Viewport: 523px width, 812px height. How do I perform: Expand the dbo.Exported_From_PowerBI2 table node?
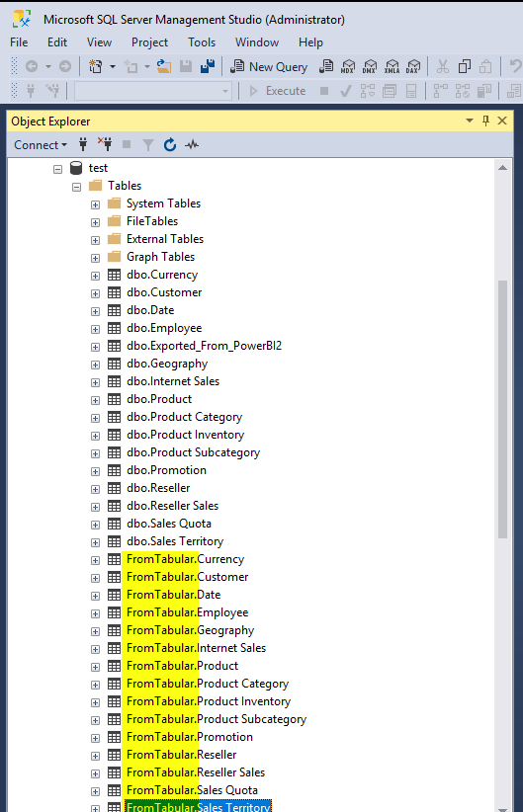pos(95,347)
